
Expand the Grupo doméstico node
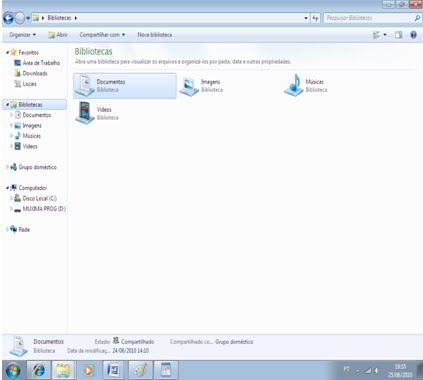7,167
